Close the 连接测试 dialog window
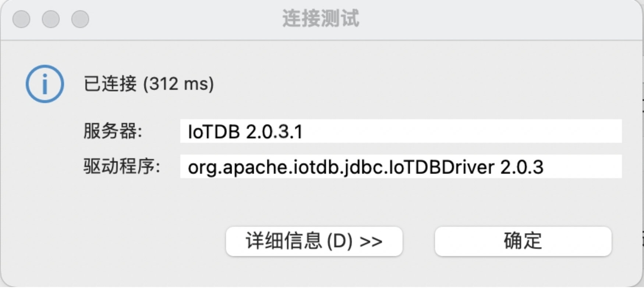Screen dimensions: 644x290 21,19
